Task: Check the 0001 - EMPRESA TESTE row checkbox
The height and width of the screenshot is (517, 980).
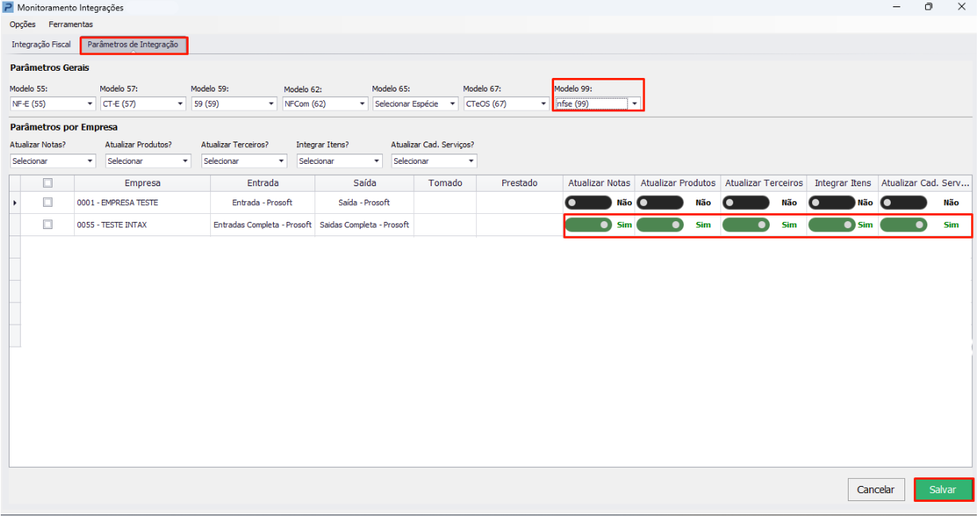Action: [48, 202]
